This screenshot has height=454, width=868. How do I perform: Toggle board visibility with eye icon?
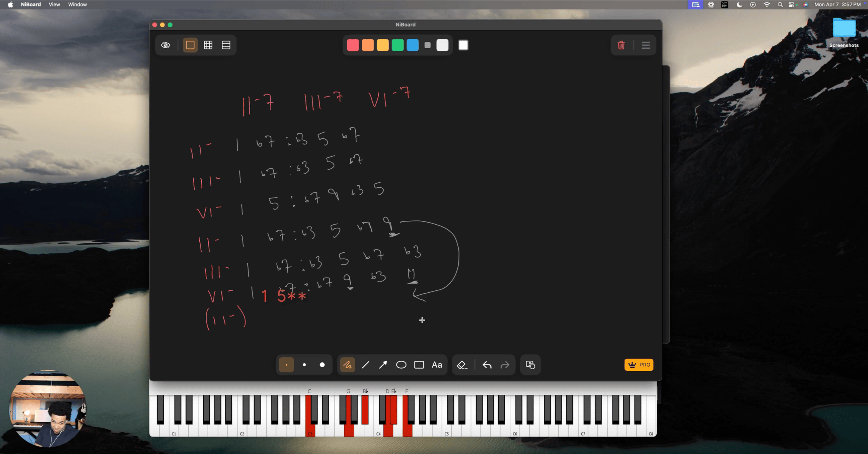click(165, 45)
